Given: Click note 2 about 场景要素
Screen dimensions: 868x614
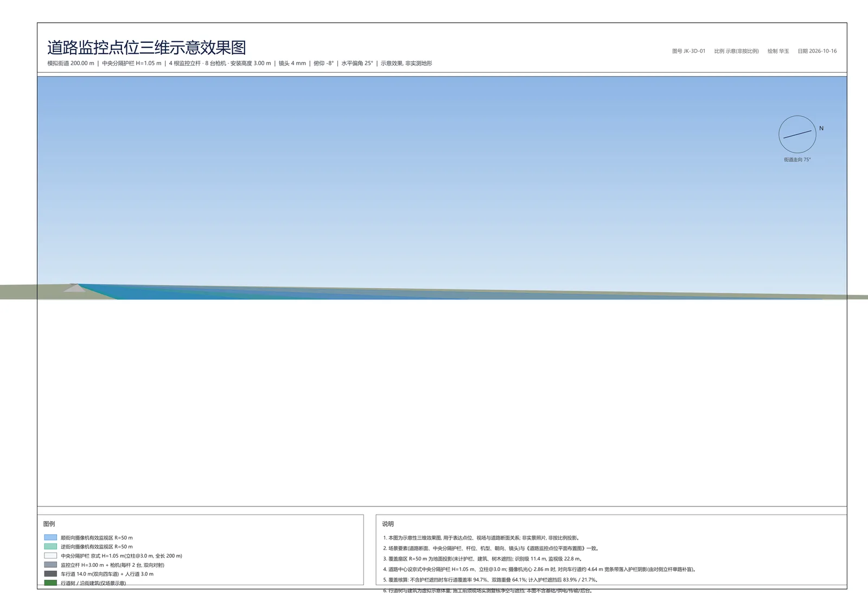Looking at the screenshot, I should pos(491,548).
